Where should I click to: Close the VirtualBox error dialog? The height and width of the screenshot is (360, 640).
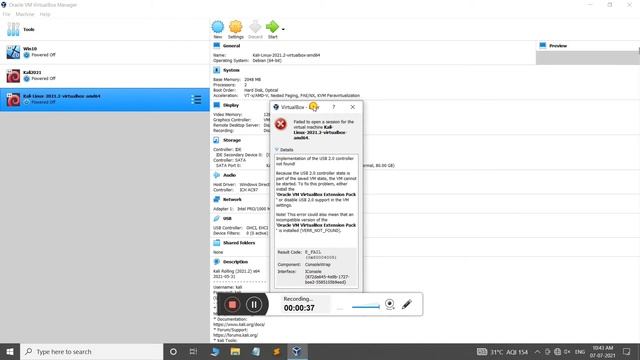tap(353, 107)
